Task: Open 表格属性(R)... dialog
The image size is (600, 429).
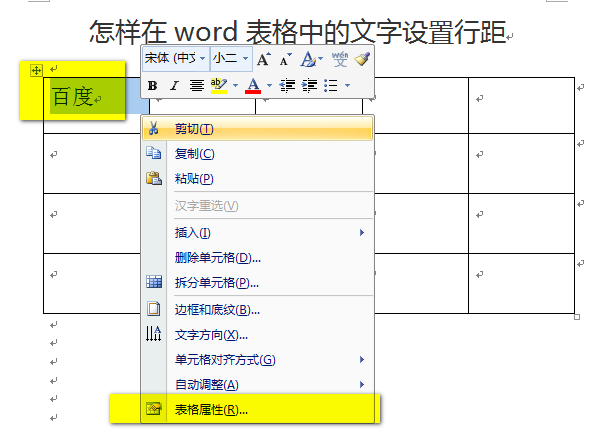Action: coord(257,410)
